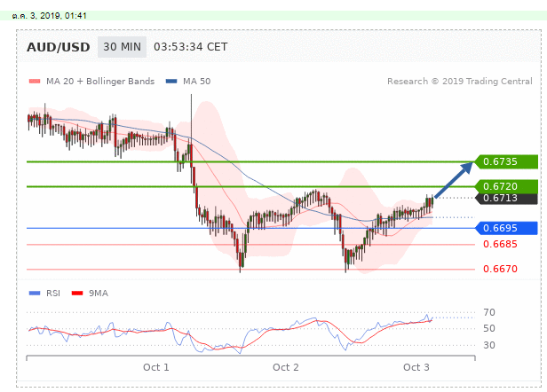Screen dimensions: 547x392
Task: Select the 30 MIN timeframe badge
Action: pos(122,47)
